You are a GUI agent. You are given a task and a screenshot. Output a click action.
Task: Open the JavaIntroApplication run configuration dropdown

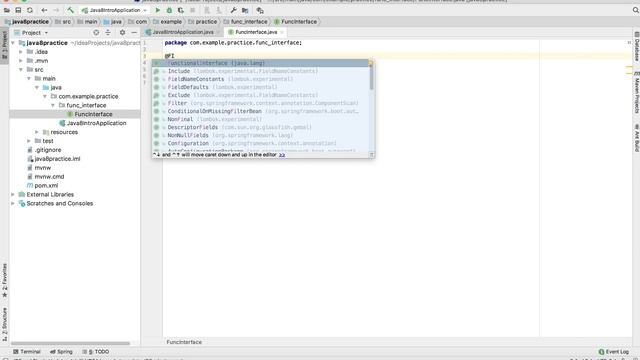point(114,10)
